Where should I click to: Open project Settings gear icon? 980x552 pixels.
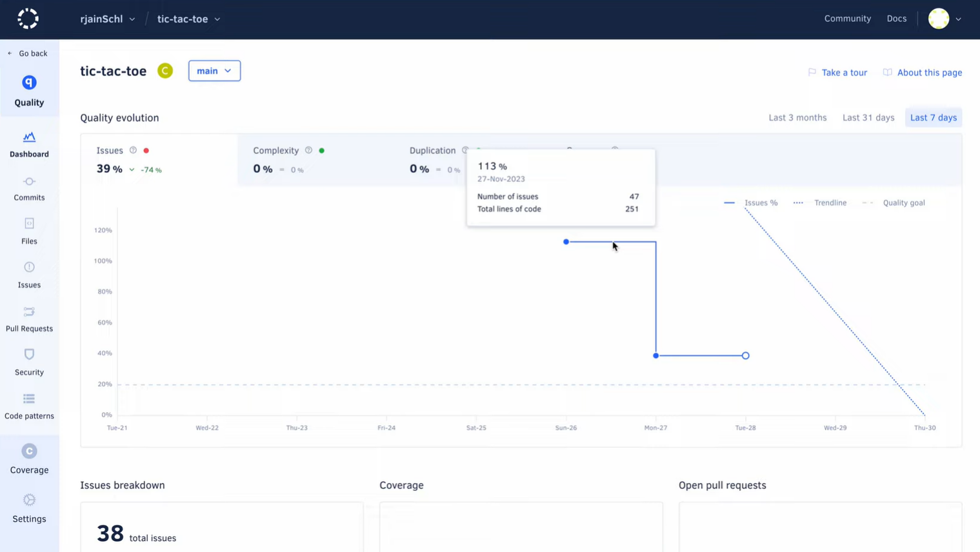[29, 509]
